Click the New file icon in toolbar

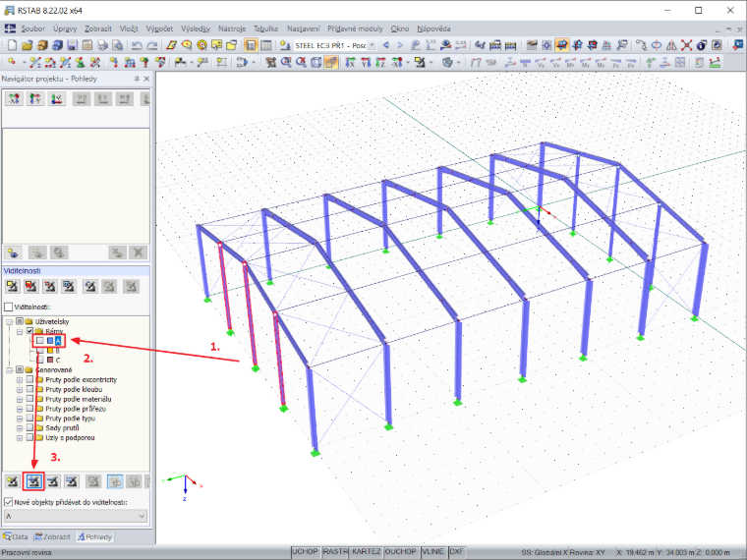coord(12,45)
